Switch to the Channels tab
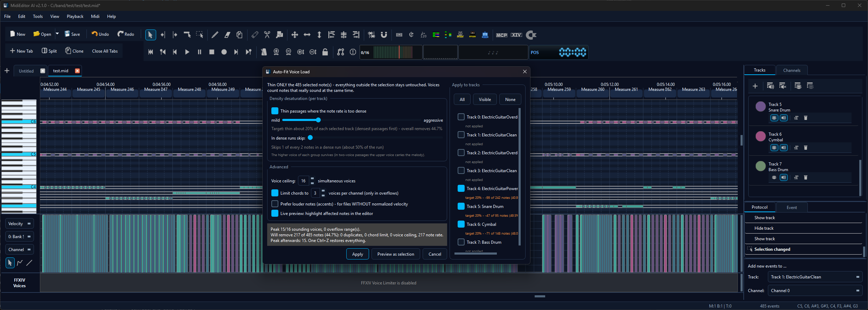 (x=792, y=70)
